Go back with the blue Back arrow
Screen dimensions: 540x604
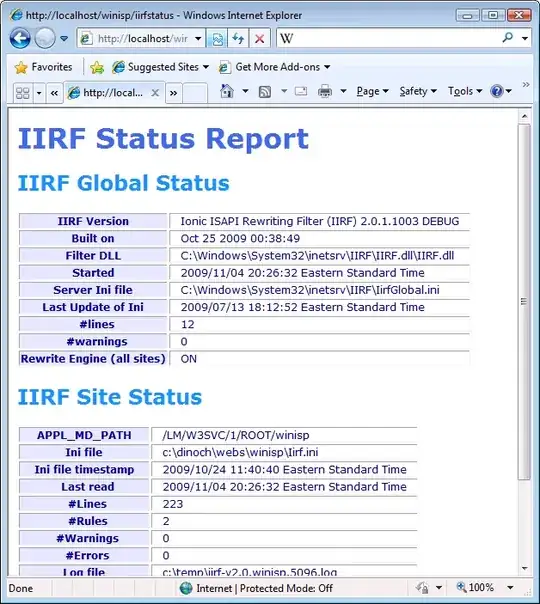pos(20,39)
